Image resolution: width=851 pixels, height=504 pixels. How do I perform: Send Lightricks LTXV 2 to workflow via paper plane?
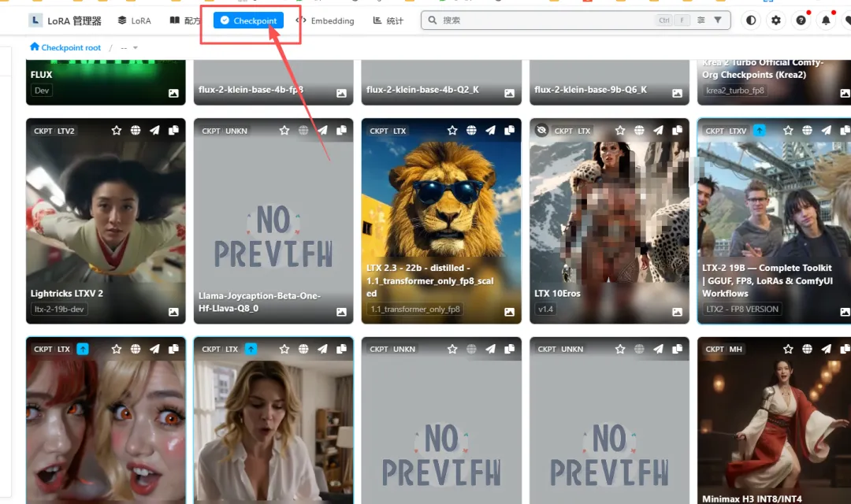pyautogui.click(x=154, y=130)
